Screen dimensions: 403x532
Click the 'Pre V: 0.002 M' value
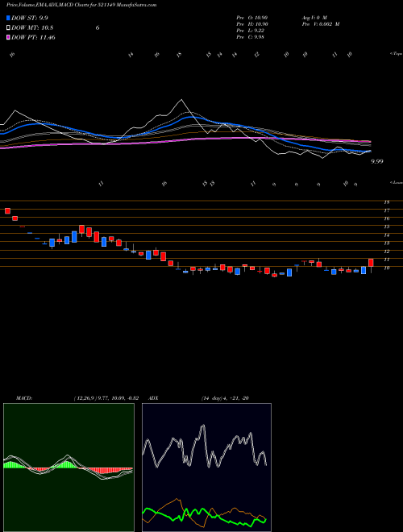pyautogui.click(x=320, y=24)
